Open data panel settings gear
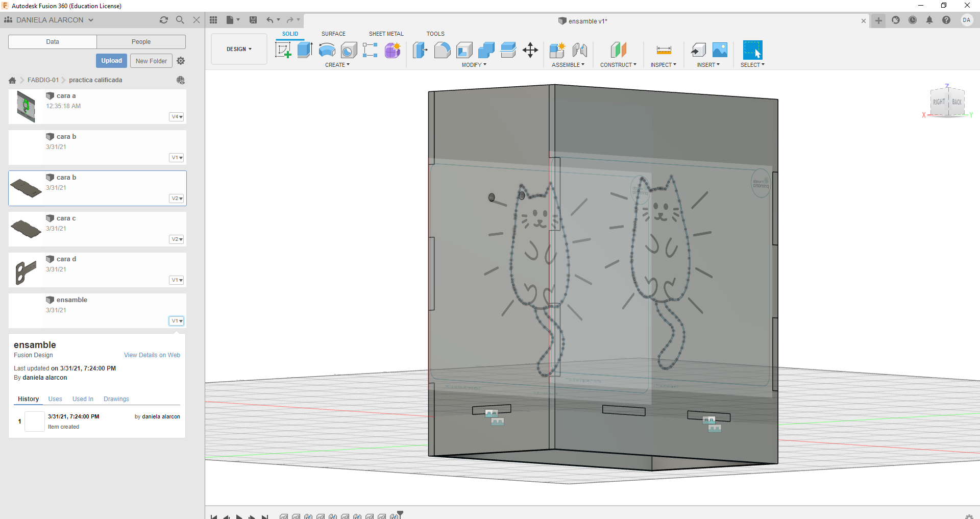980x519 pixels. pos(181,61)
